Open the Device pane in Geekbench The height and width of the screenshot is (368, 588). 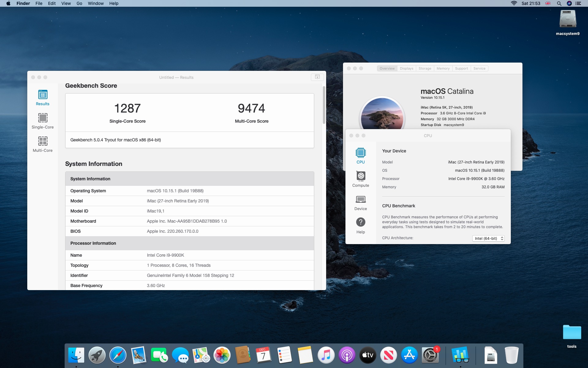(360, 202)
